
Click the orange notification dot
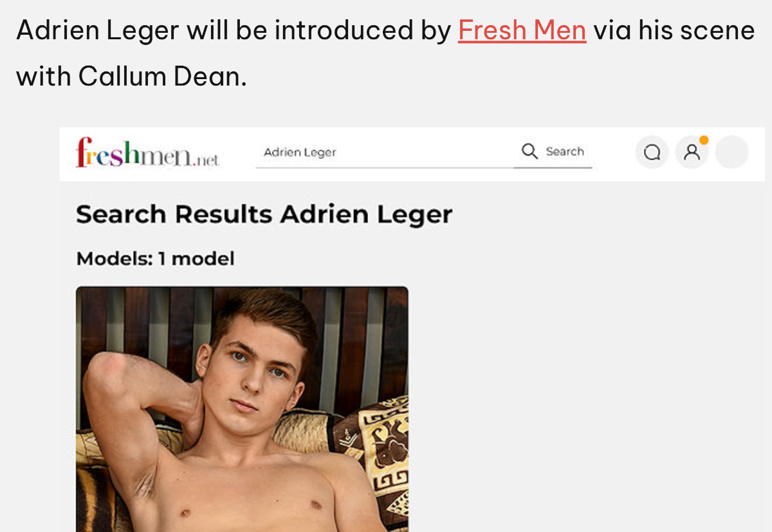[704, 140]
